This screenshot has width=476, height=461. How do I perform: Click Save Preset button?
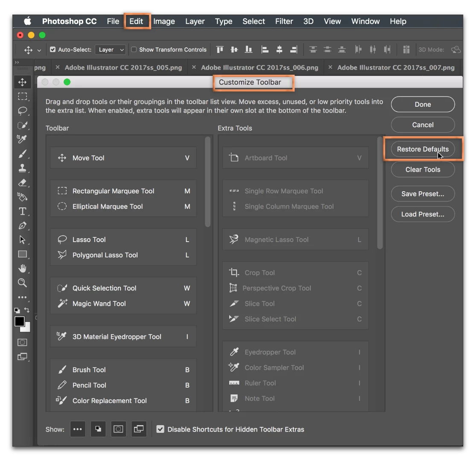423,194
